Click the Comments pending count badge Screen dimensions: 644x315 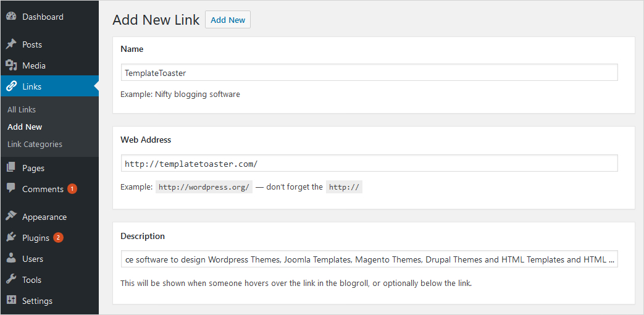tap(72, 189)
